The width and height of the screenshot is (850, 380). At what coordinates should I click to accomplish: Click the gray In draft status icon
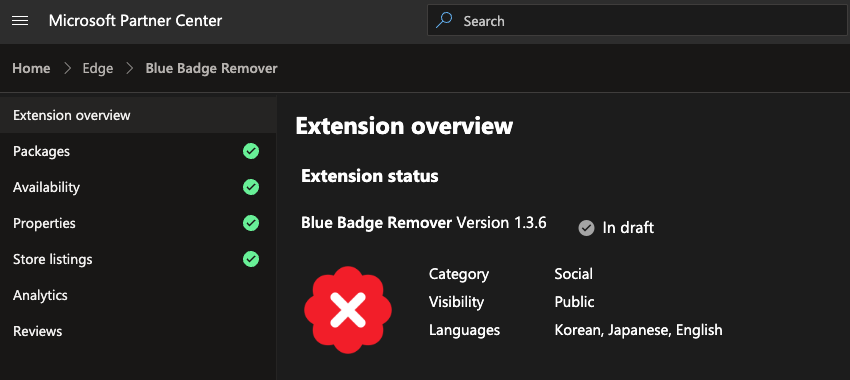(587, 228)
